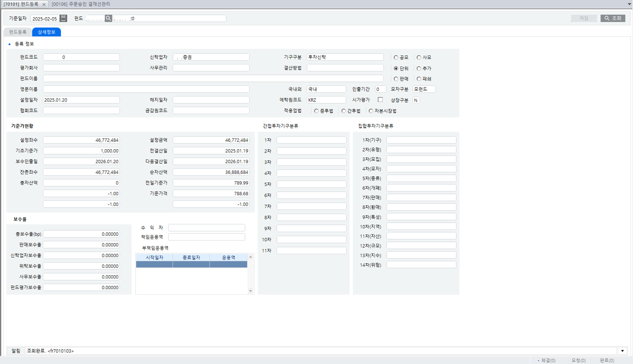Click the 펀드이름 input field
Viewport: 633px width, 364px height.
(x=213, y=78)
